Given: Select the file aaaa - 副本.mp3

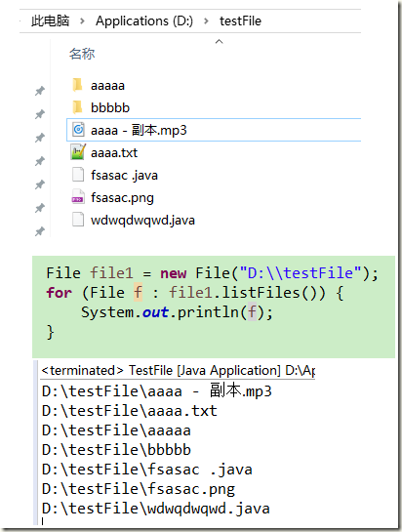Looking at the screenshot, I should point(139,130).
